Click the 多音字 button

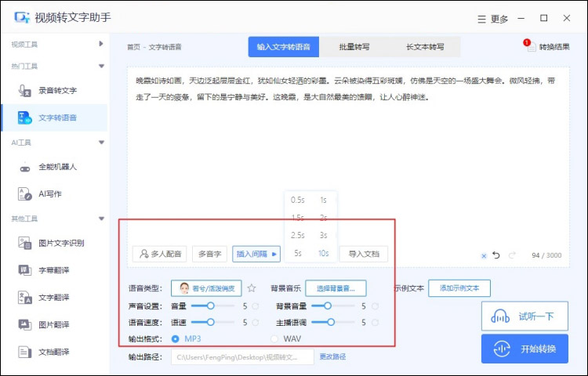point(209,254)
